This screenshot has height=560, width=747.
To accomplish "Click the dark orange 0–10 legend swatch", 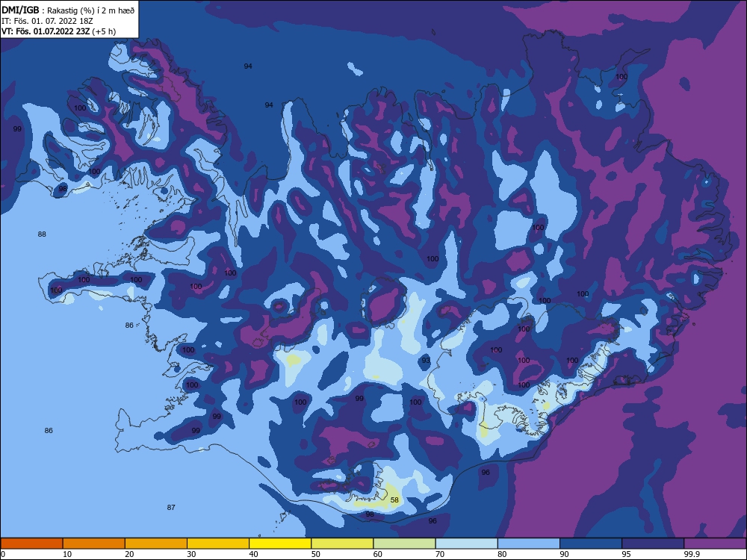I will click(31, 544).
